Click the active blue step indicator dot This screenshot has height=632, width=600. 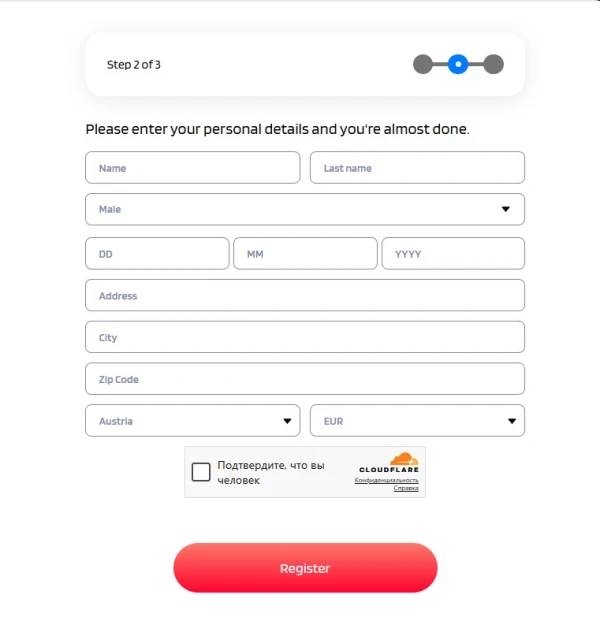tap(458, 65)
